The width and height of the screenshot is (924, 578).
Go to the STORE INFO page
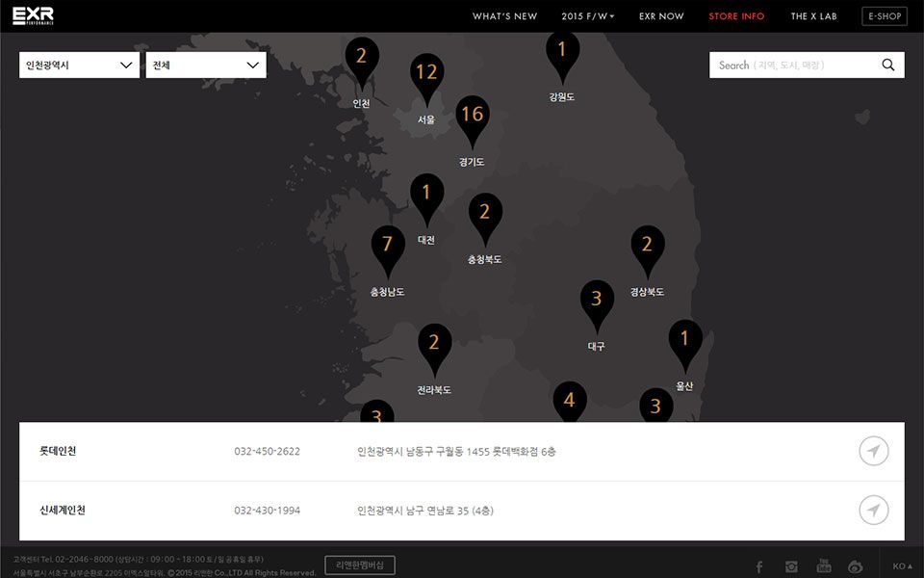pos(736,16)
